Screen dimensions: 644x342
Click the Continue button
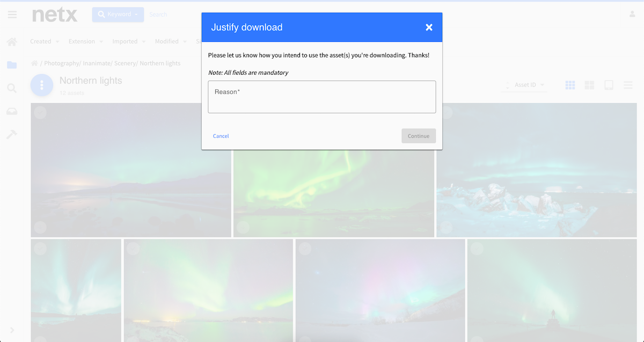coord(419,136)
